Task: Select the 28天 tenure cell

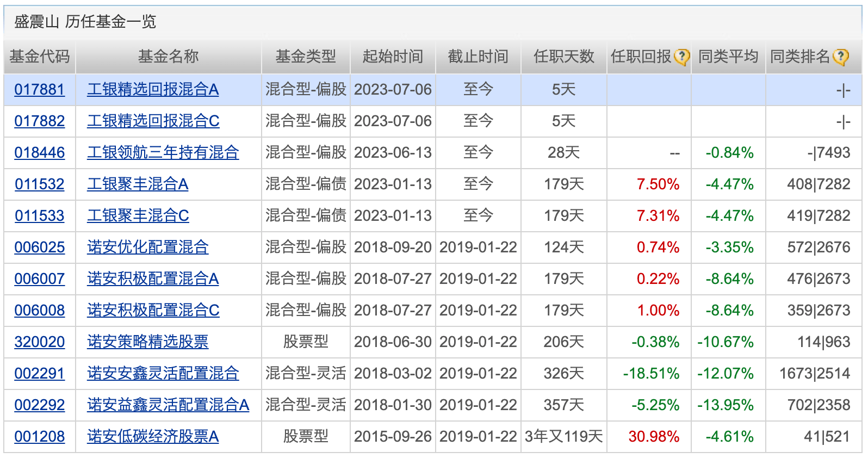Action: click(x=564, y=153)
